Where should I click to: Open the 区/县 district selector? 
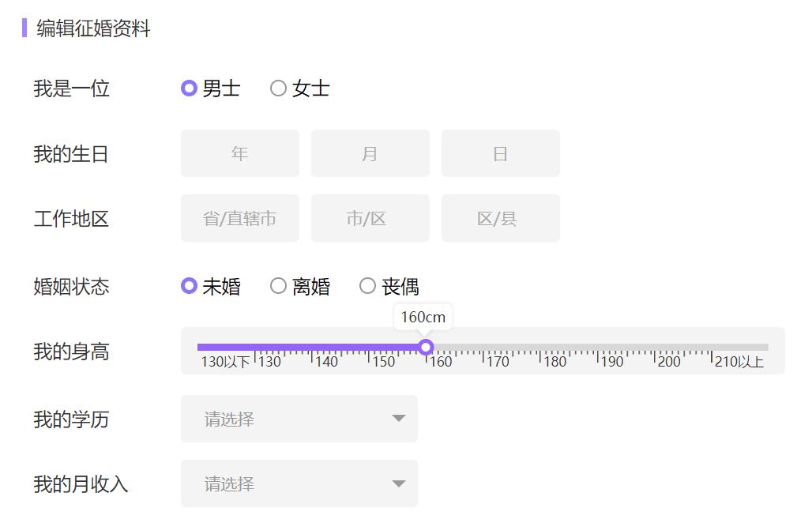[500, 218]
